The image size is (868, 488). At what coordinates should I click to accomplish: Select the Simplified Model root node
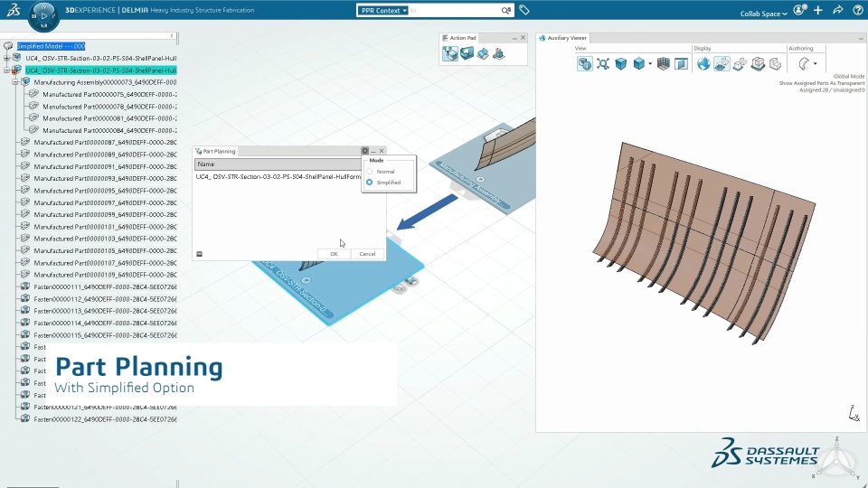[x=51, y=46]
